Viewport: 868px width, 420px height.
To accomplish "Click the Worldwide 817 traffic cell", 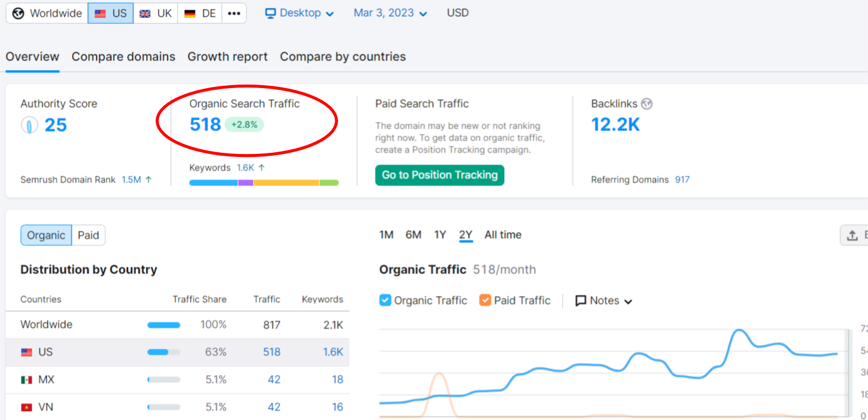I will (x=272, y=325).
